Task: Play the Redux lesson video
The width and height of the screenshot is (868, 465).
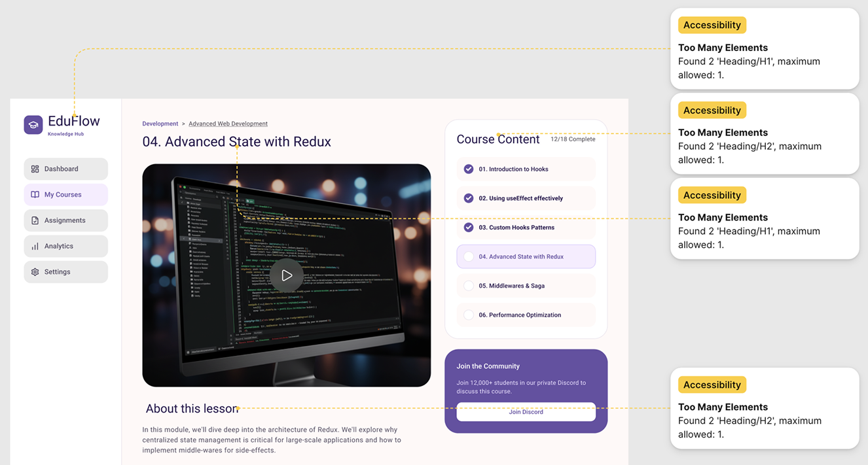Action: point(287,275)
